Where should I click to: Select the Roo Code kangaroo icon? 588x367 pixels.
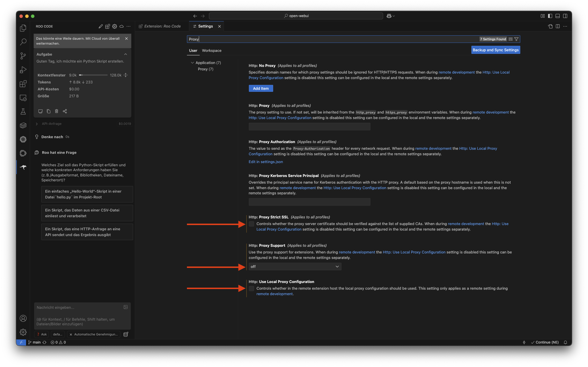pos(23,167)
